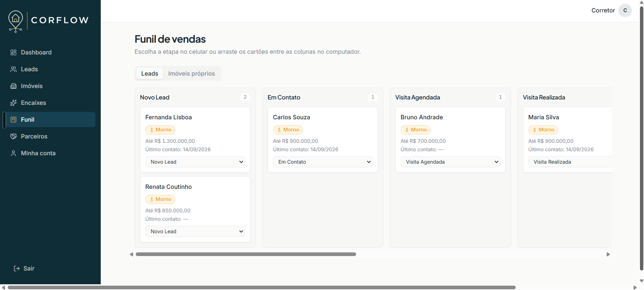Click the Leads people icon
This screenshot has height=290, width=644.
point(13,69)
